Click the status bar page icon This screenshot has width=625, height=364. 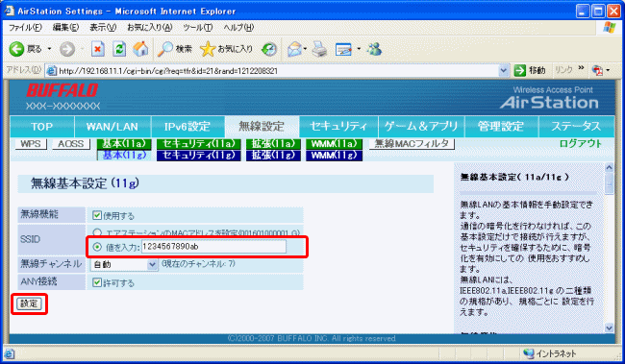pos(10,353)
